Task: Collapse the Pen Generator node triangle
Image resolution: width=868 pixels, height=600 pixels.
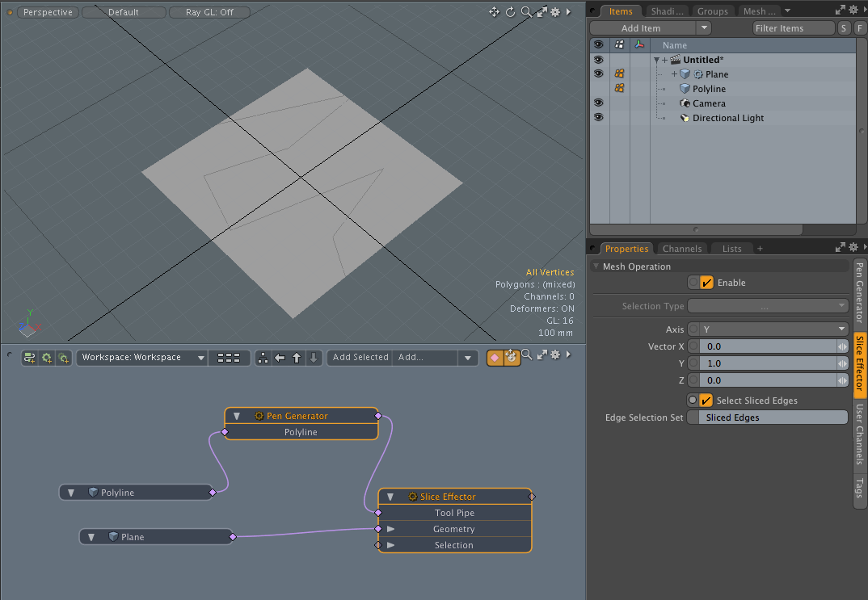Action: tap(237, 416)
